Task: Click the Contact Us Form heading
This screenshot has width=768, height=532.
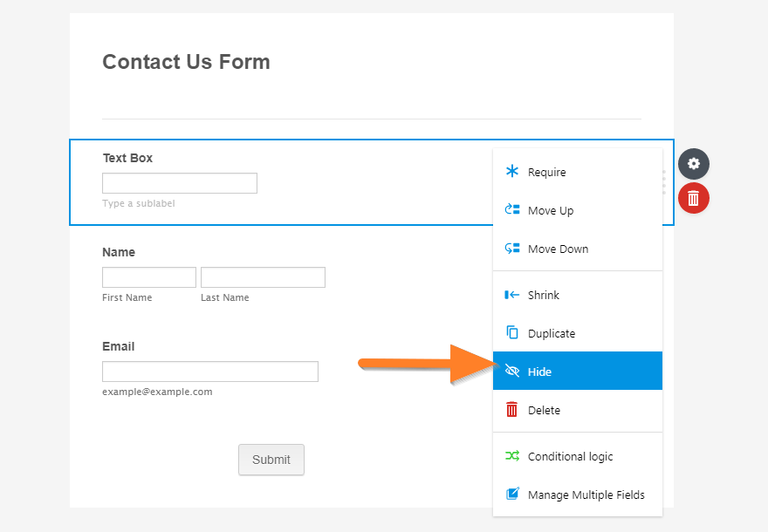Action: coord(186,62)
